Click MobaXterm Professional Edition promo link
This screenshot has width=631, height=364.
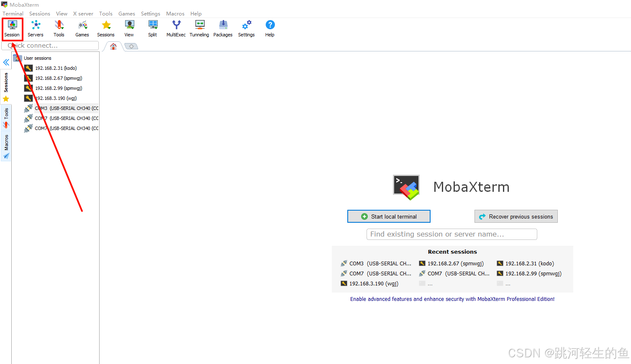(452, 299)
